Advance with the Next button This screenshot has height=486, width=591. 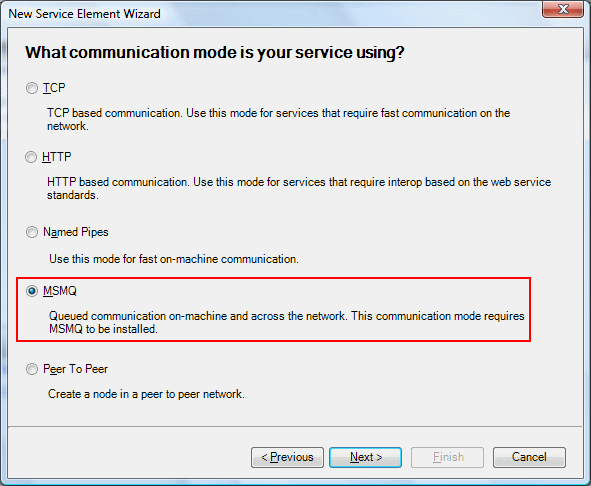[x=365, y=457]
